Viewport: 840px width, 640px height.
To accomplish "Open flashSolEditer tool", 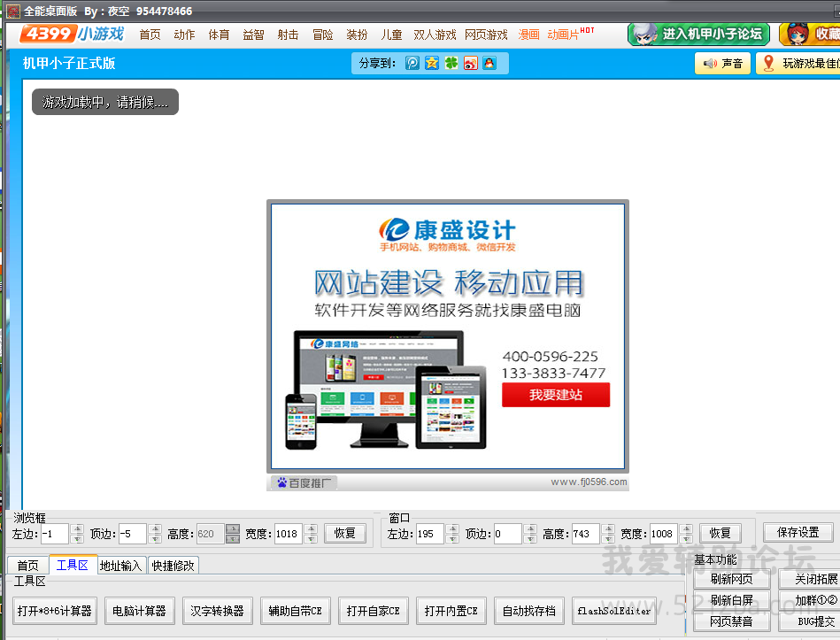I will (x=614, y=611).
